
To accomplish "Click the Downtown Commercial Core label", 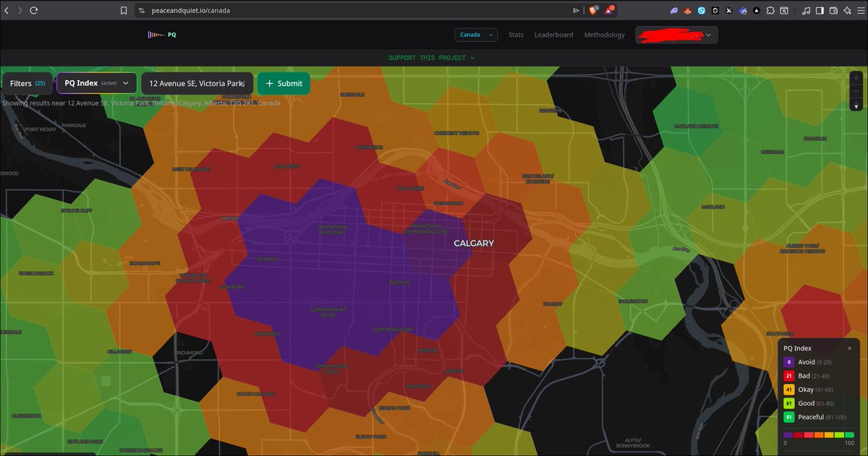I will (427, 229).
